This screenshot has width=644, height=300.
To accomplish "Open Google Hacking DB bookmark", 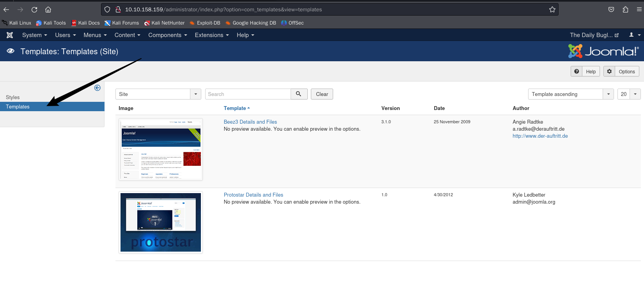I will (x=250, y=23).
